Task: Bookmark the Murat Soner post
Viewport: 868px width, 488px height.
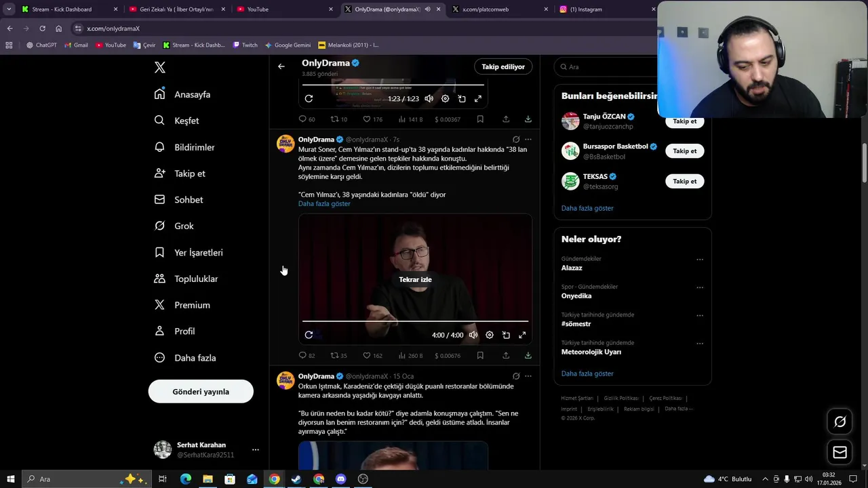Action: 480,355
